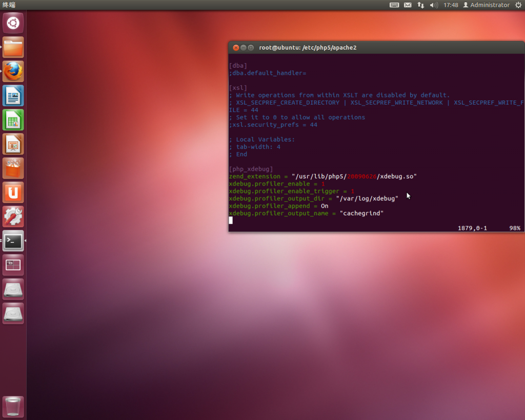Viewport: 525px width, 420px height.
Task: Open the messaging envelope indicator menu
Action: [x=408, y=5]
